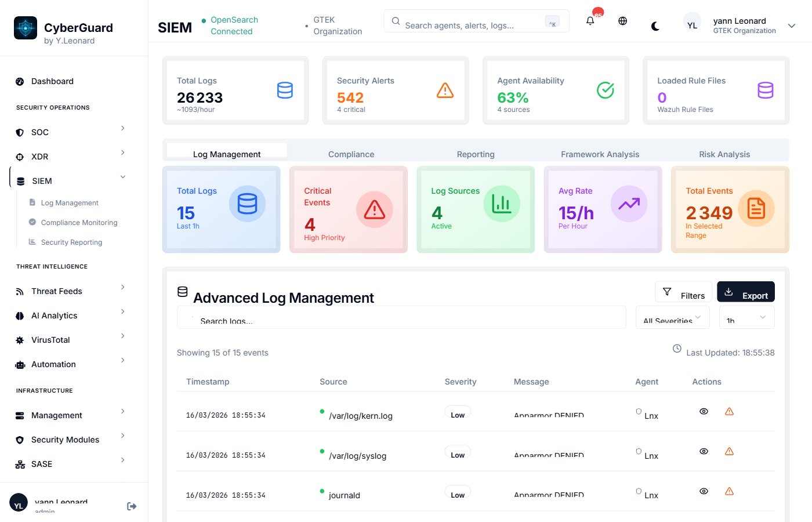View details of the kern.log event
The width and height of the screenshot is (812, 522).
coord(704,411)
